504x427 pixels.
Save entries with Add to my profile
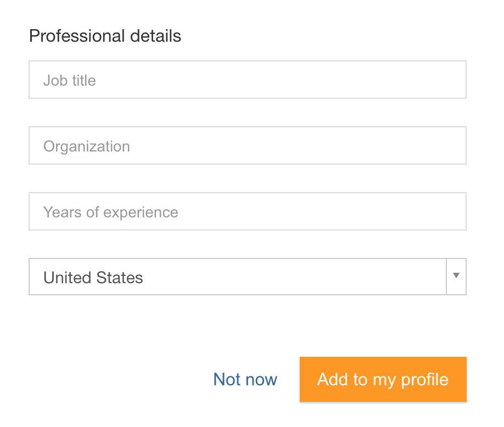click(x=383, y=379)
